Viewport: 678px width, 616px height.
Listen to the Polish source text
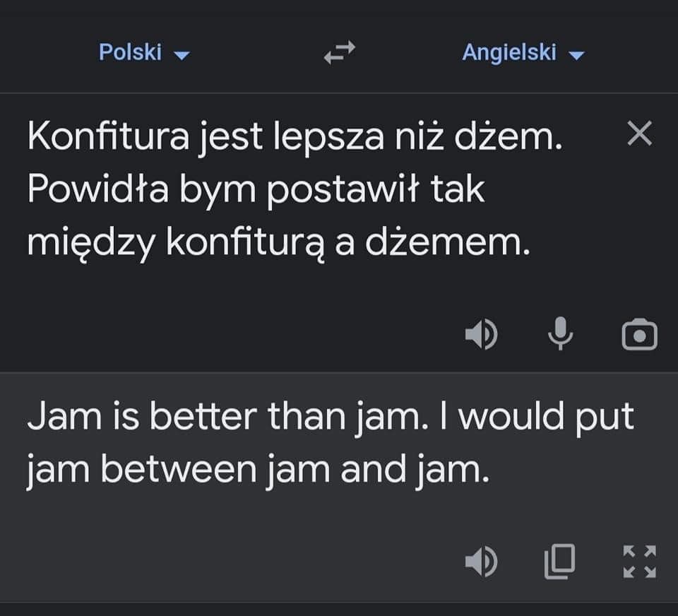(481, 334)
